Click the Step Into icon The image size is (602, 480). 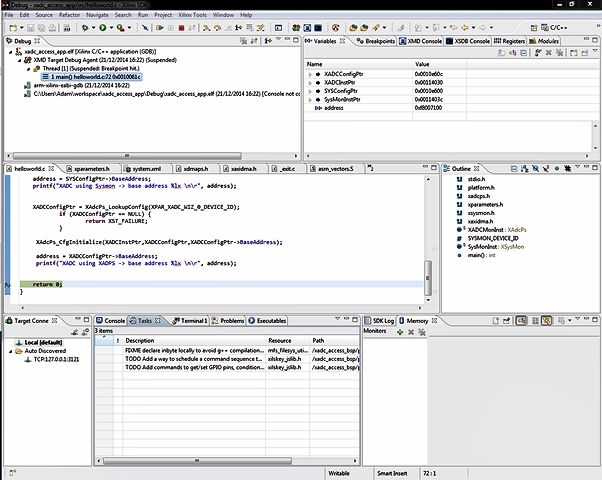[207, 28]
